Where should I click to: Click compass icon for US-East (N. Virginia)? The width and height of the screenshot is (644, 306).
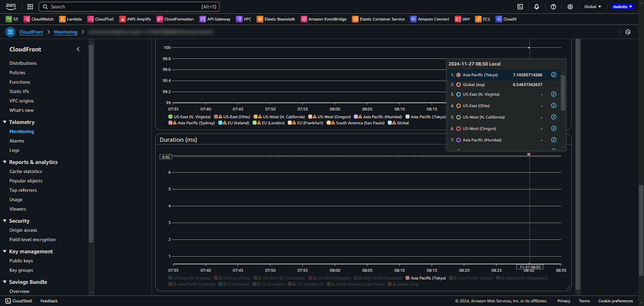554,94
